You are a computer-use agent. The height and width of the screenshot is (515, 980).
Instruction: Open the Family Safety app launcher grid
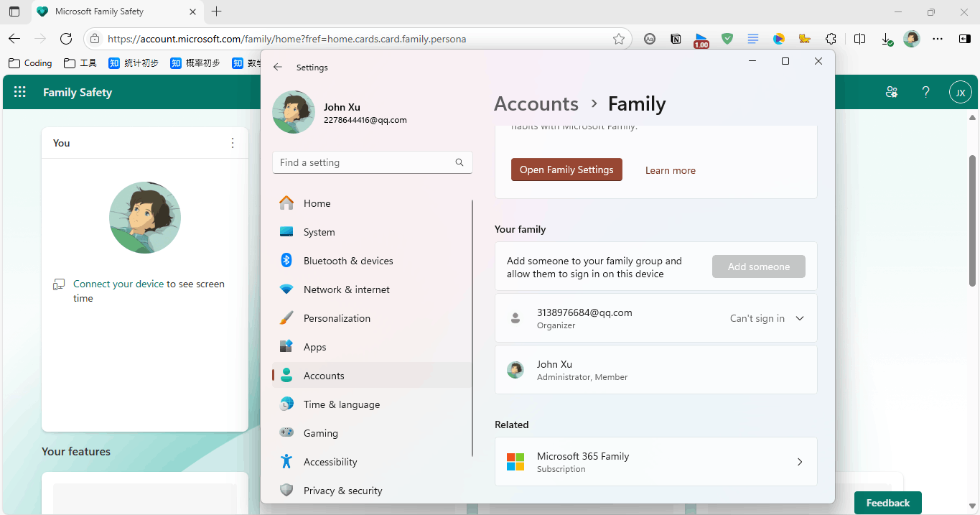tap(20, 92)
